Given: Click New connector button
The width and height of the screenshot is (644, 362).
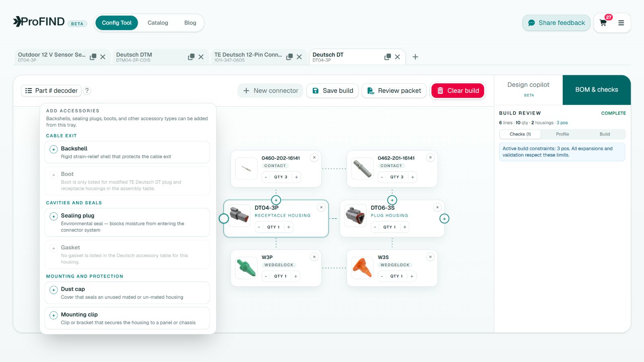Looking at the screenshot, I should [x=270, y=90].
